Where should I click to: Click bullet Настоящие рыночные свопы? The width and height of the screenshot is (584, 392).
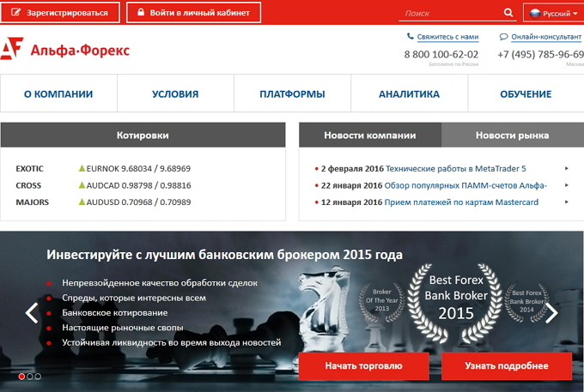click(123, 328)
